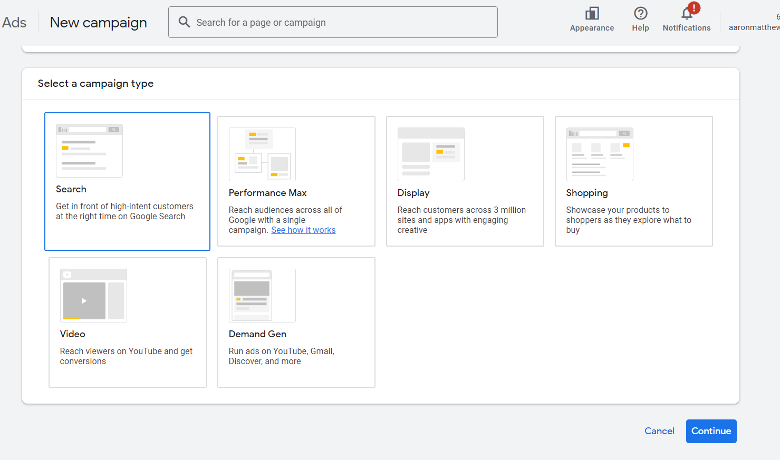Click 'Run ads on YouTube, Gmail' description

point(282,356)
